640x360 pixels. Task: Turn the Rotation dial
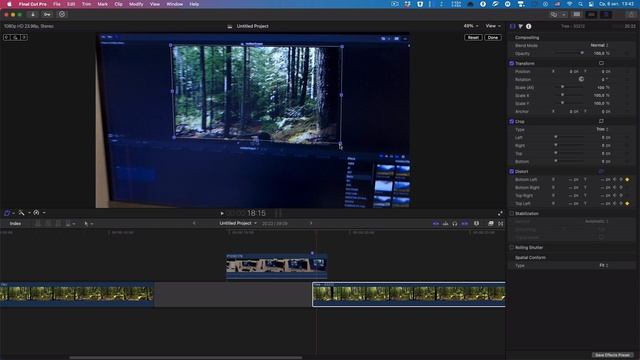(x=581, y=79)
